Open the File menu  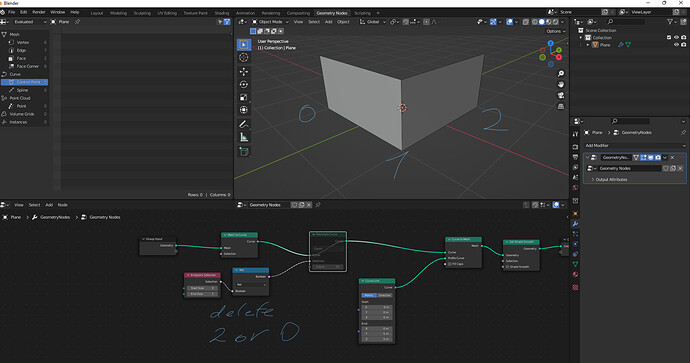(x=11, y=12)
